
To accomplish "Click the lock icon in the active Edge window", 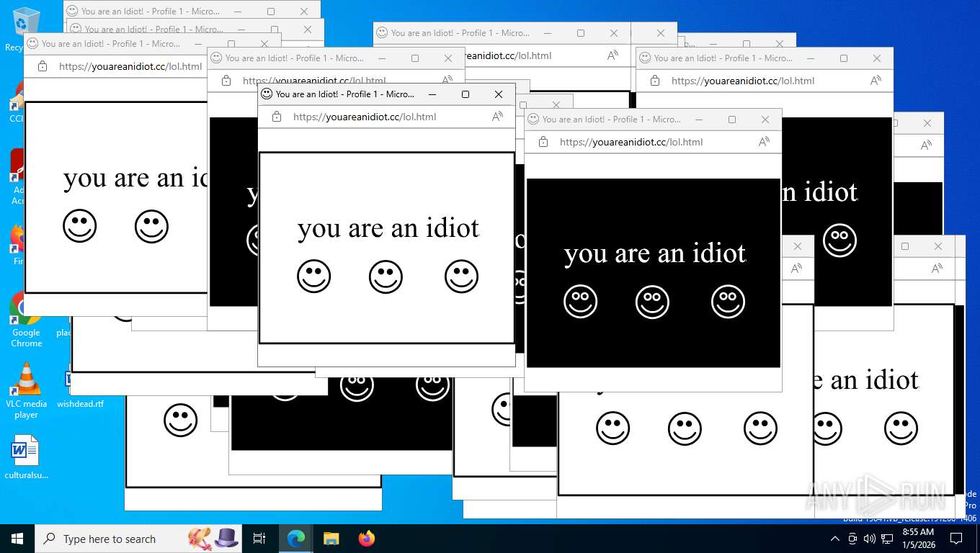I will click(x=277, y=117).
